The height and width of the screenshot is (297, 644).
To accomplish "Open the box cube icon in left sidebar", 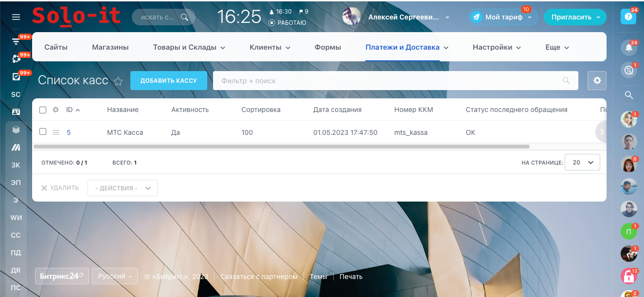I will pyautogui.click(x=16, y=130).
